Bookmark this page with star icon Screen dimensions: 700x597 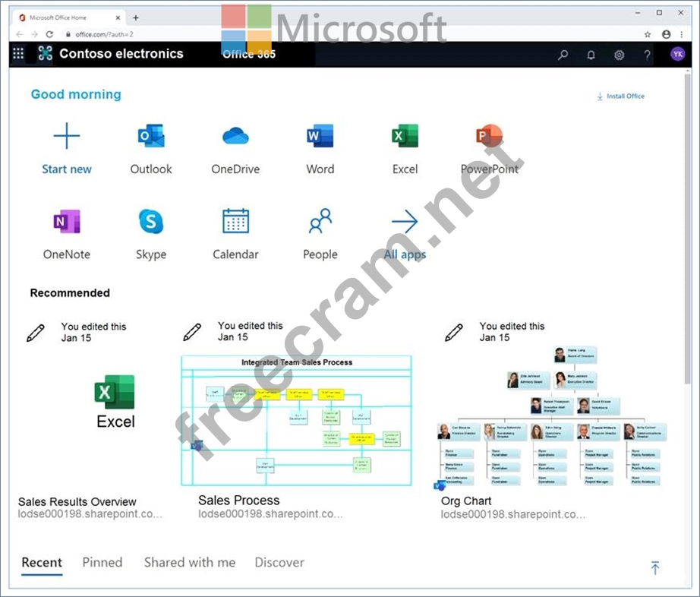(x=648, y=34)
